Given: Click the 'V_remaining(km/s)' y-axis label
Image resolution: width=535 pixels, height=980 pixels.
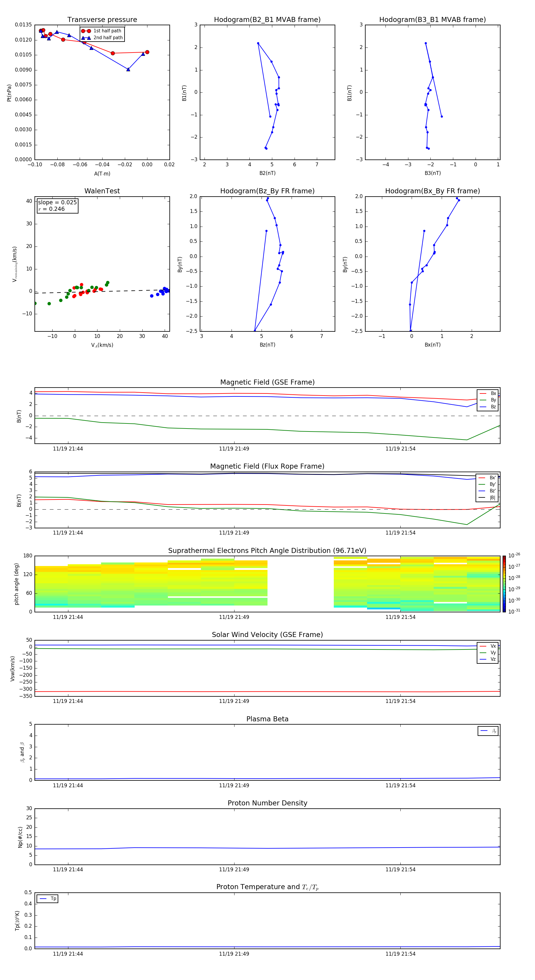Looking at the screenshot, I should [x=15, y=264].
